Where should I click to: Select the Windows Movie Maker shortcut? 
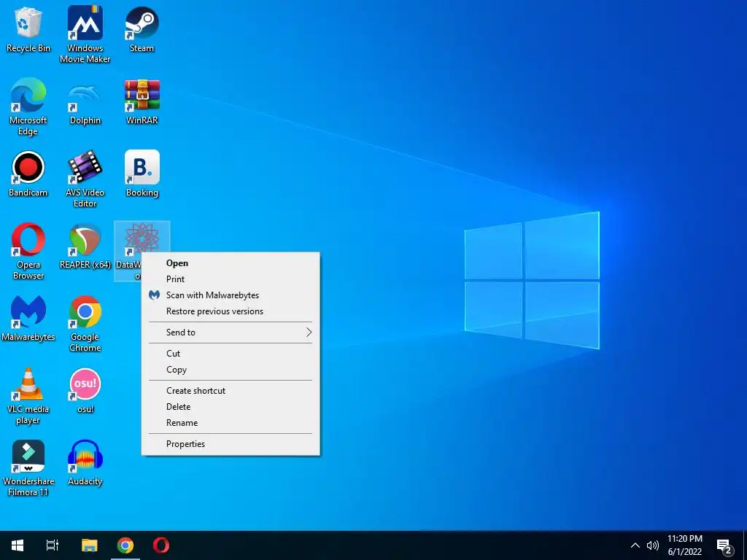coord(85,34)
